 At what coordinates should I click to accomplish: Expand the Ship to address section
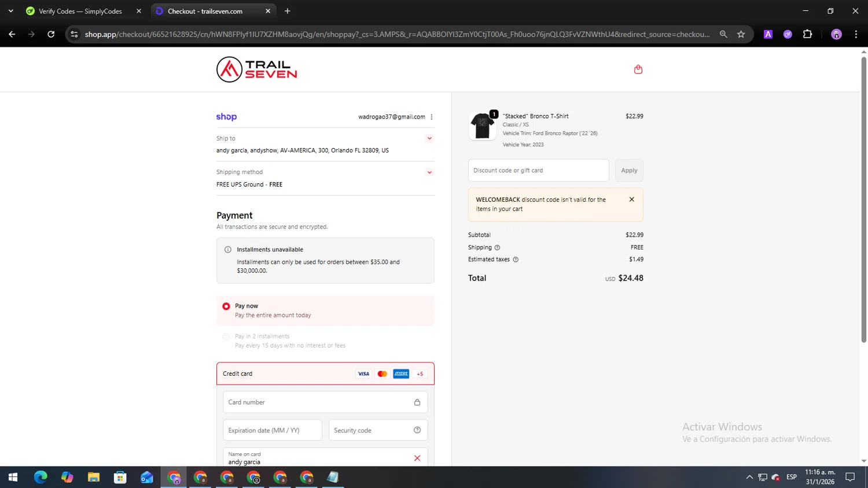(429, 138)
